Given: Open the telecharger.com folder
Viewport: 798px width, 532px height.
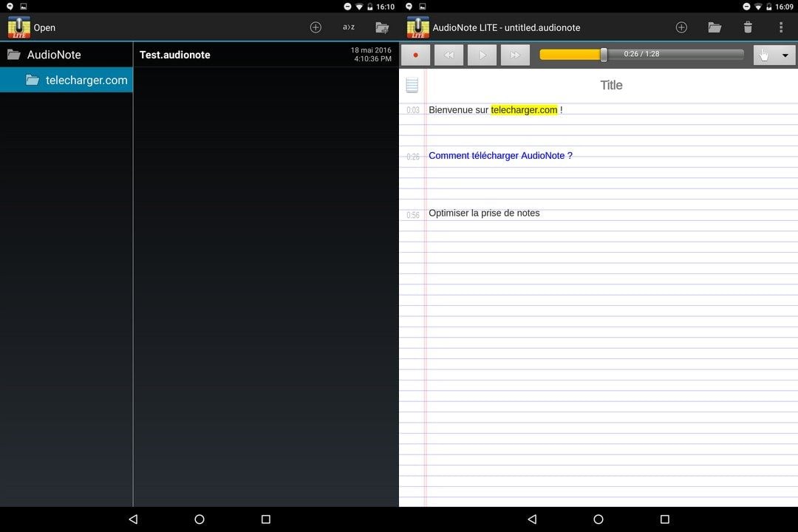Looking at the screenshot, I should tap(66, 80).
